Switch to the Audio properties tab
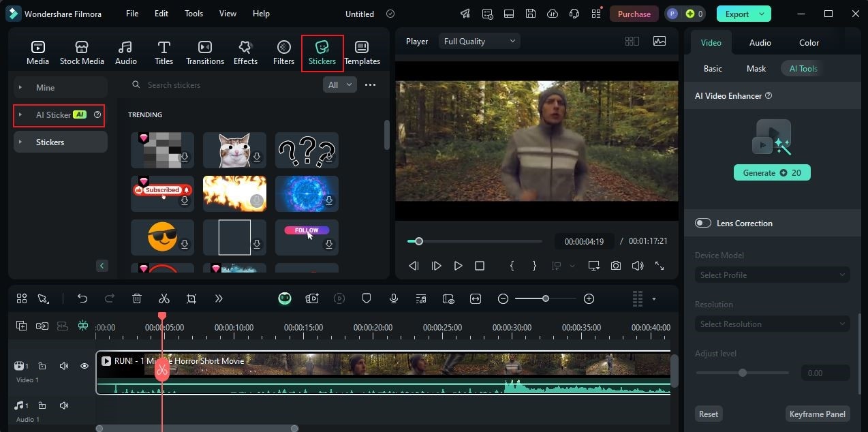Screen dimensions: 868x432 click(x=760, y=42)
